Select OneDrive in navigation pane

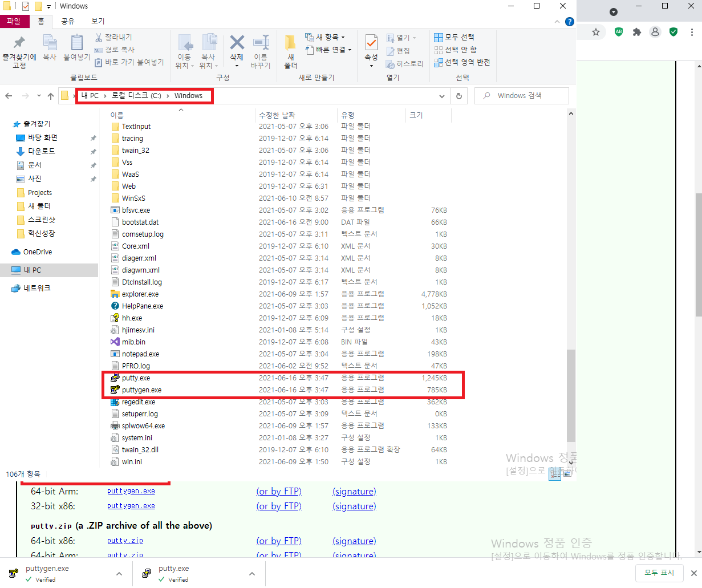point(38,252)
